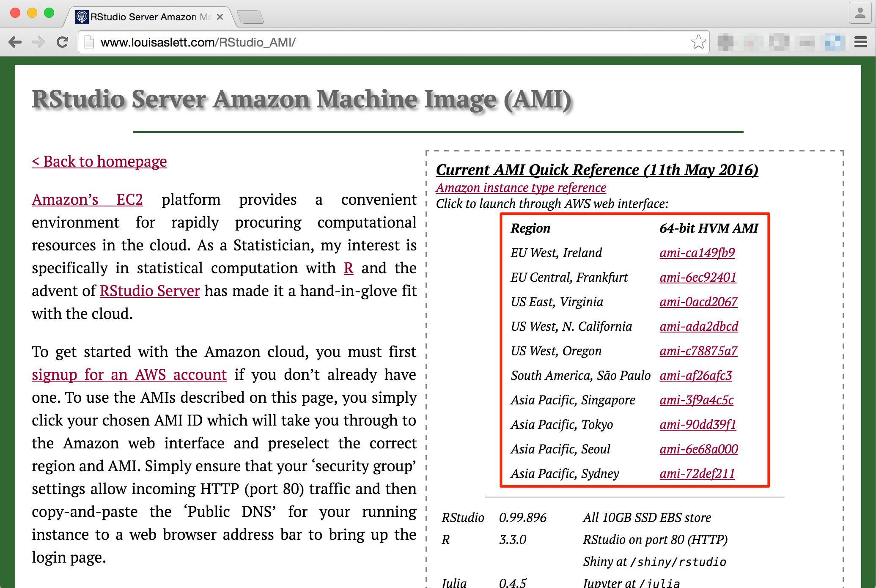Open Amazon instance type reference link
876x588 pixels.
(521, 188)
